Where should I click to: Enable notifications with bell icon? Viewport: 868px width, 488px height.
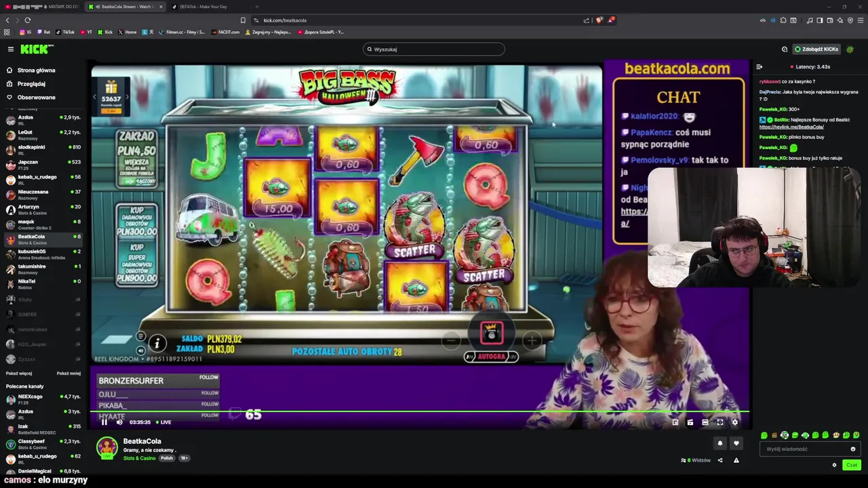coord(720,443)
